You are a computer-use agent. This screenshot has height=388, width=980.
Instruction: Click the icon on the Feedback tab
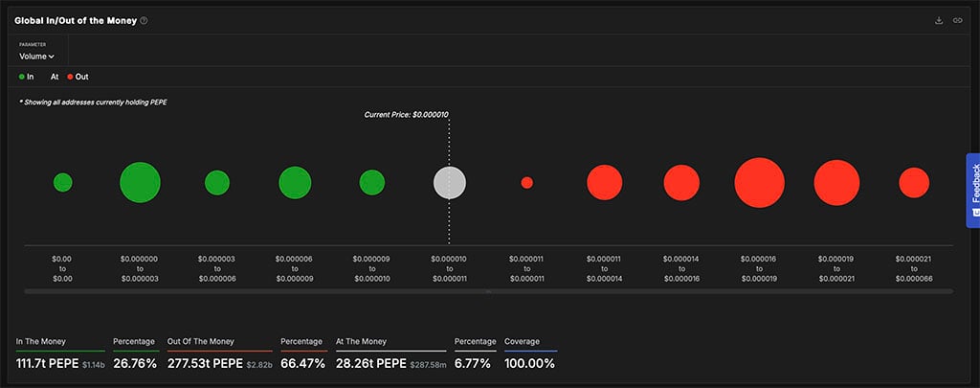click(x=974, y=211)
